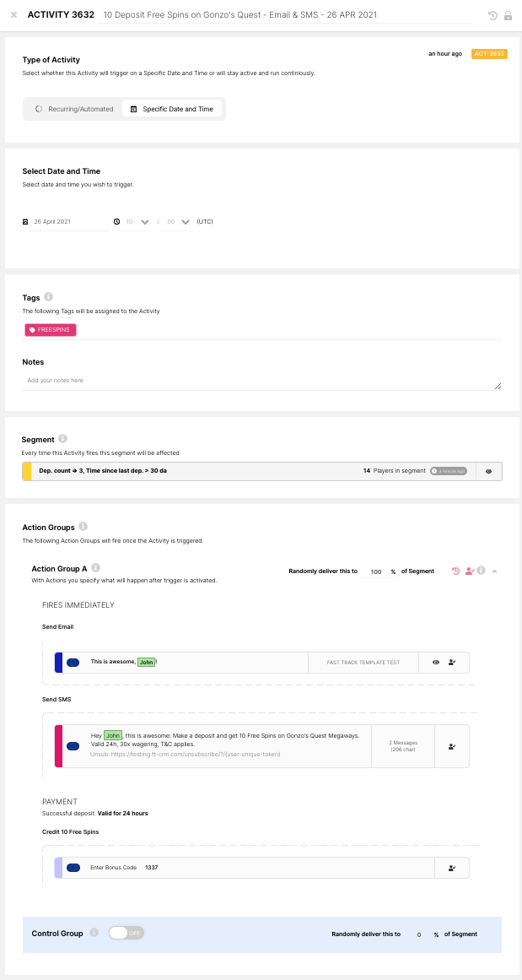522x980 pixels.
Task: Click the activity history icon in header
Action: pyautogui.click(x=492, y=15)
